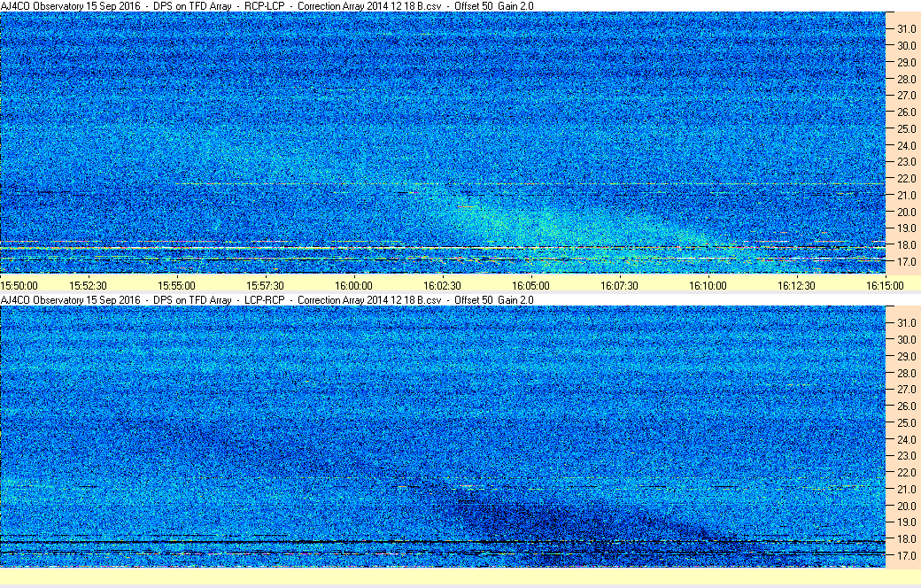
Task: Select 21.0 on the upper frequency axis
Action: pos(906,195)
